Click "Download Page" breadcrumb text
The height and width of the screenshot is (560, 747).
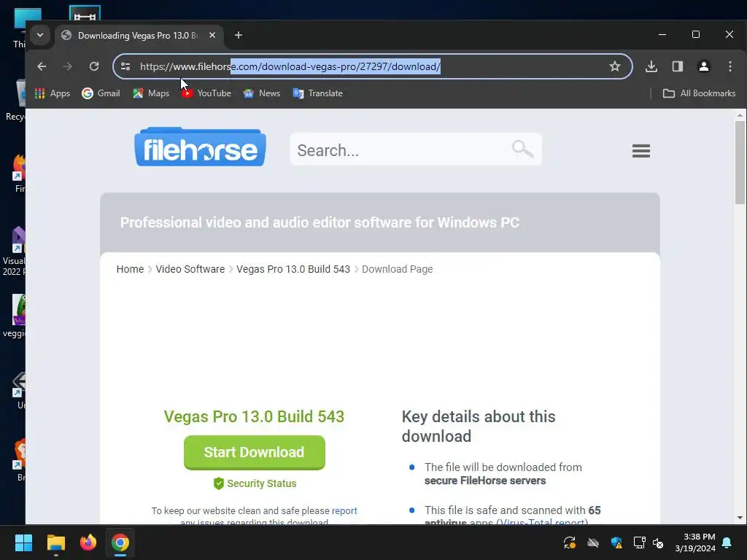(398, 269)
